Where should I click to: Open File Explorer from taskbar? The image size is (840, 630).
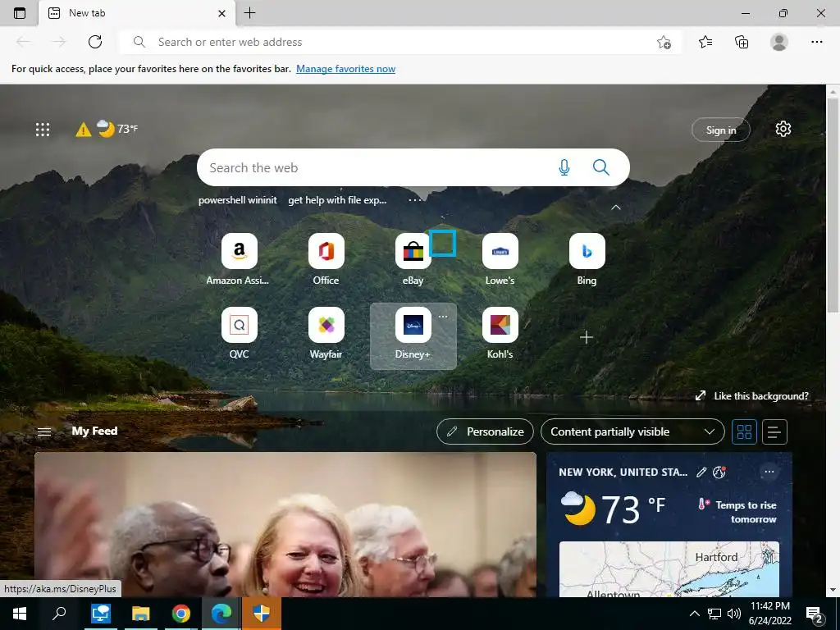click(x=141, y=614)
